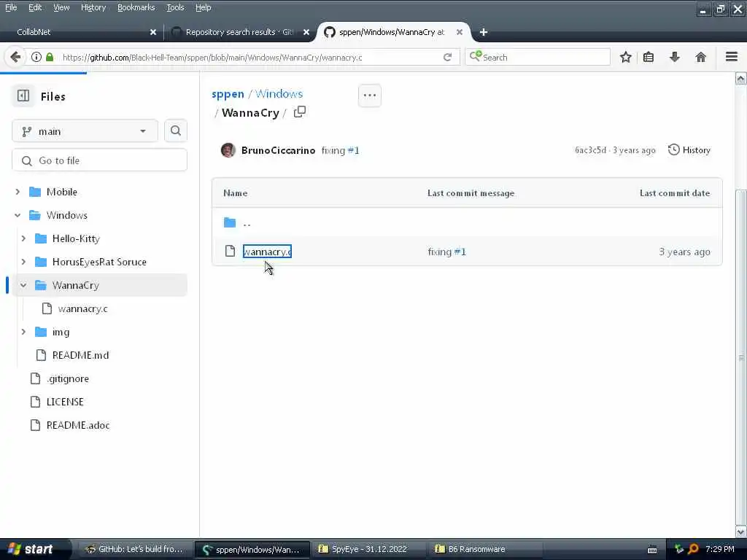747x560 pixels.
Task: Click the page vertical scrollbar
Action: (x=741, y=305)
